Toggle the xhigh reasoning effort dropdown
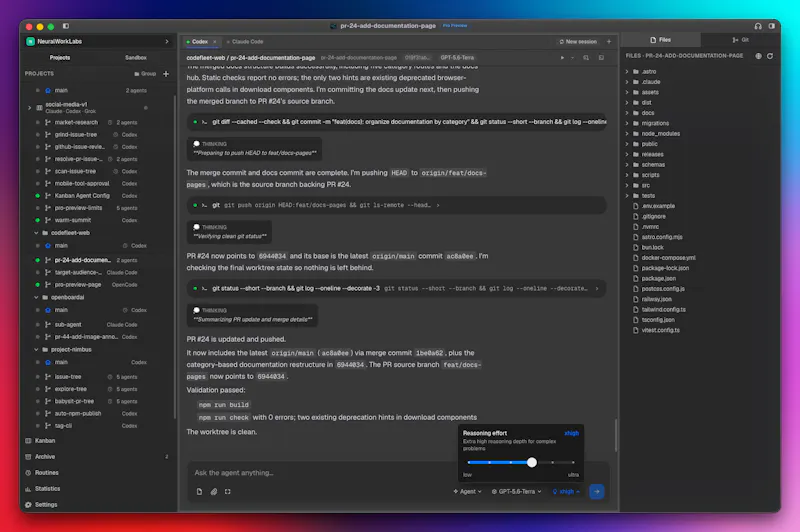 [x=566, y=492]
